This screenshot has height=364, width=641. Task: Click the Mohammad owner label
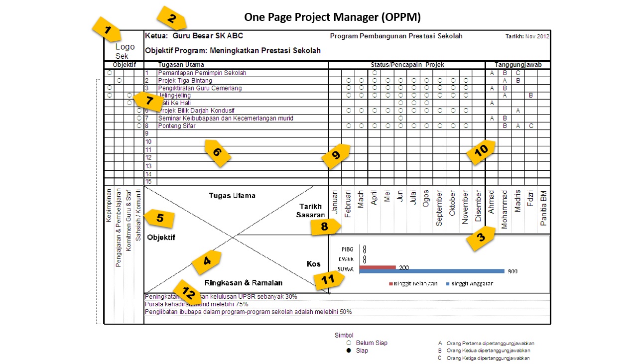point(505,209)
